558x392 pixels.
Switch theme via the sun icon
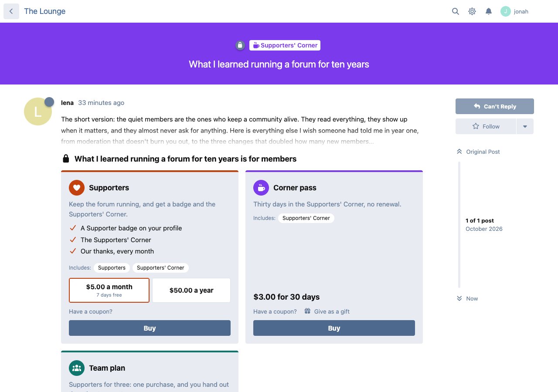[x=472, y=11]
